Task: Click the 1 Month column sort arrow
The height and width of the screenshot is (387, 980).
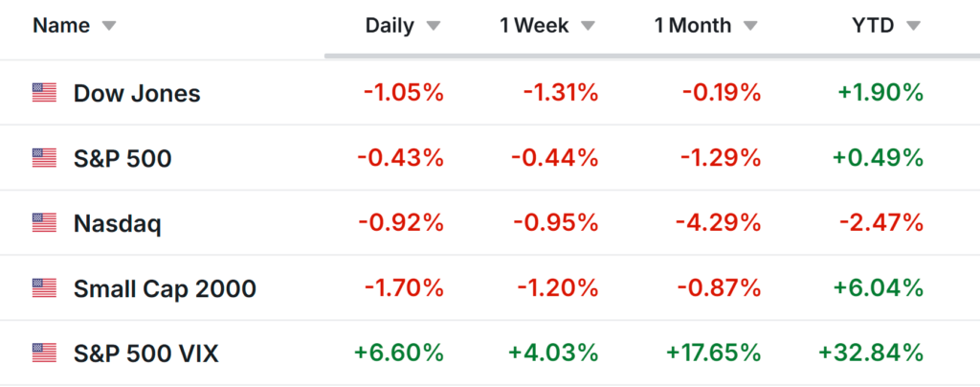Action: [751, 26]
